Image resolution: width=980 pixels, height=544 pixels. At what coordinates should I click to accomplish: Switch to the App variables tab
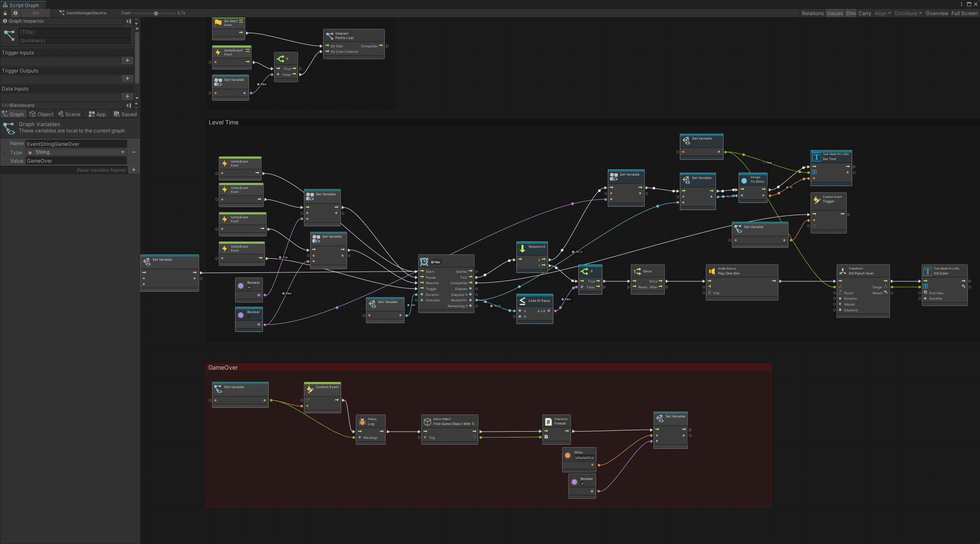[97, 114]
